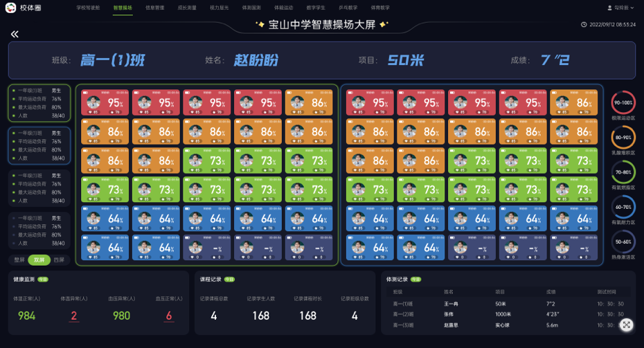This screenshot has height=348, width=644.
Task: Click the double-chevron collapse icon
Action: tap(15, 34)
